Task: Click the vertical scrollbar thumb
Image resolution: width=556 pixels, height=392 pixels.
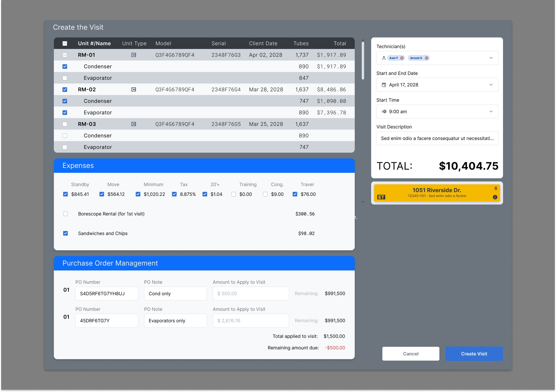Action: [363, 60]
